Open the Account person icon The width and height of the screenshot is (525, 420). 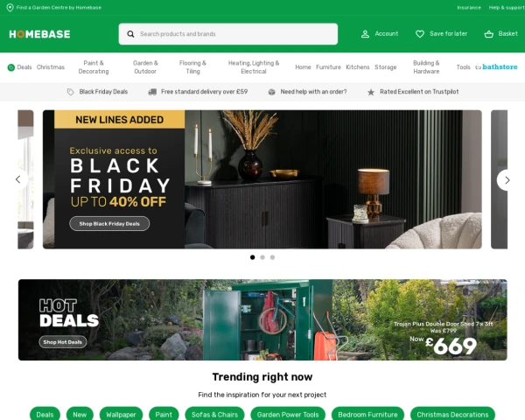coord(365,34)
